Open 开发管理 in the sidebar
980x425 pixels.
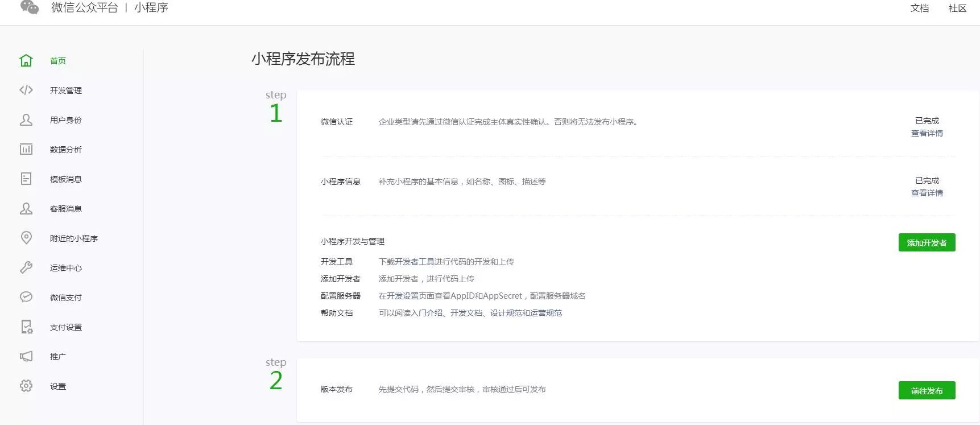(x=66, y=90)
